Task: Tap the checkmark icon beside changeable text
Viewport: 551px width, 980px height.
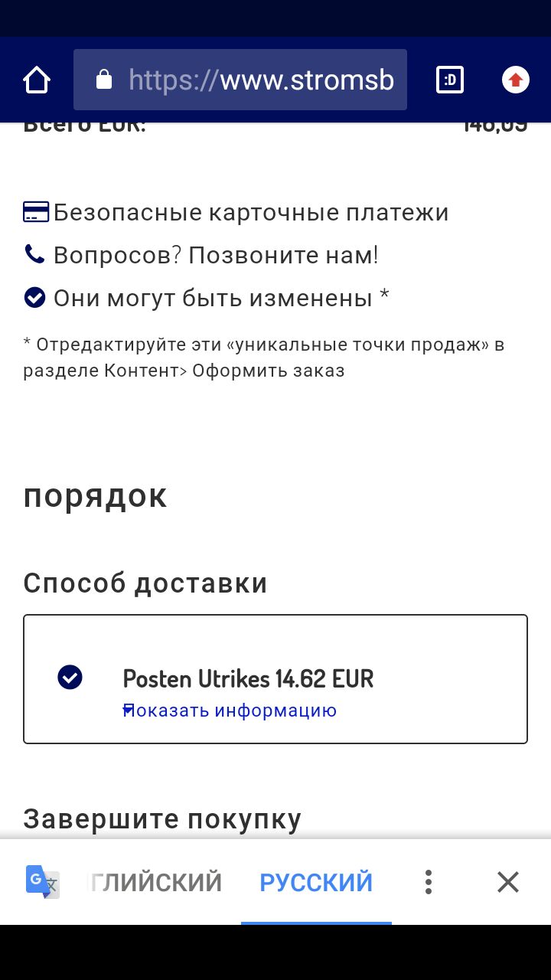Action: coord(35,297)
